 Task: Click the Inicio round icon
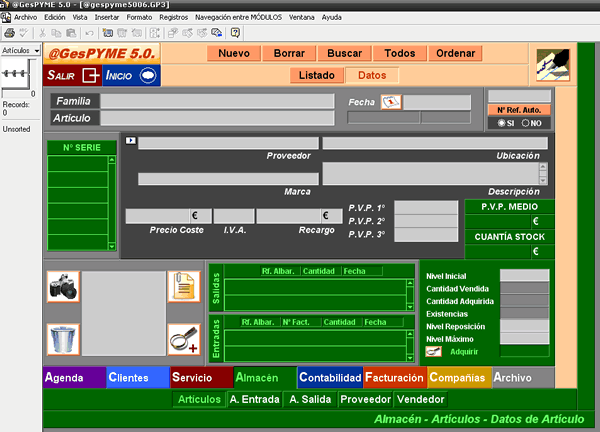tap(148, 75)
